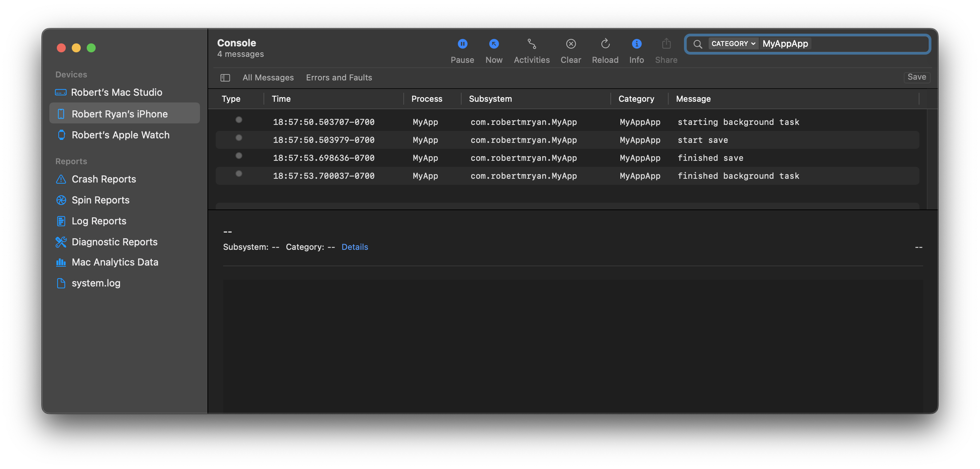This screenshot has height=469, width=980.
Task: Click the search magnifier icon
Action: coord(698,44)
